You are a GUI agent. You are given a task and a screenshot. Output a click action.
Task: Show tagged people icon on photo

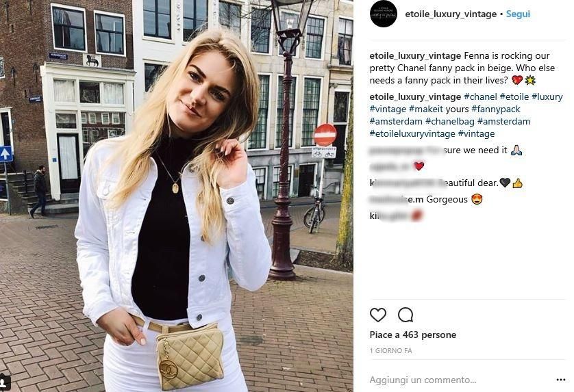click(x=5, y=382)
